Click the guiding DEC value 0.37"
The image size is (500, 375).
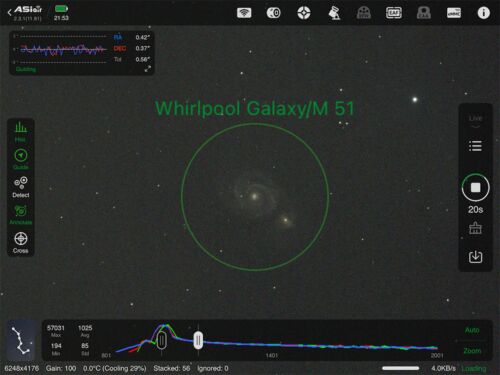(143, 48)
